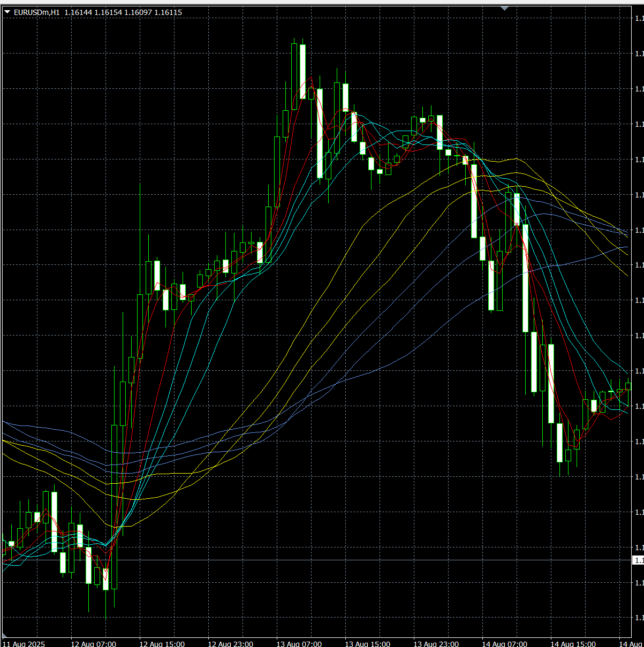The width and height of the screenshot is (644, 647).
Task: Select the tallest candle at the chart peak
Action: pyautogui.click(x=294, y=75)
